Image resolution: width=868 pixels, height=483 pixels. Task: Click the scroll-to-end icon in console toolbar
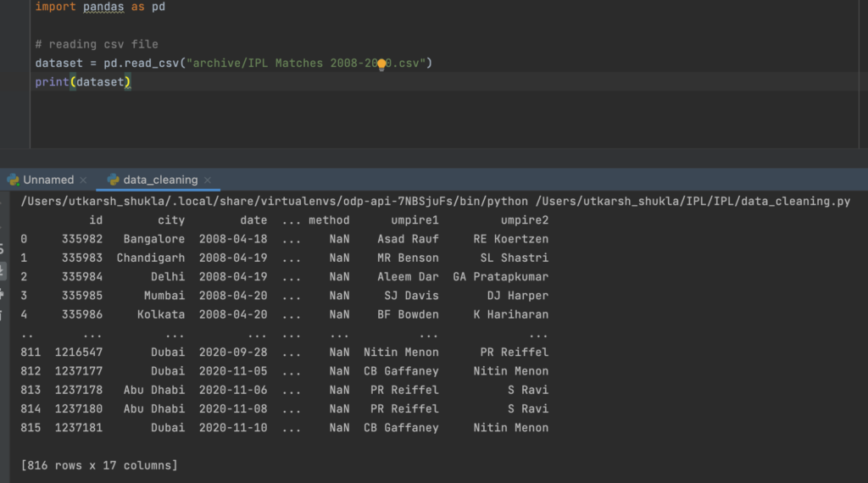(x=3, y=271)
